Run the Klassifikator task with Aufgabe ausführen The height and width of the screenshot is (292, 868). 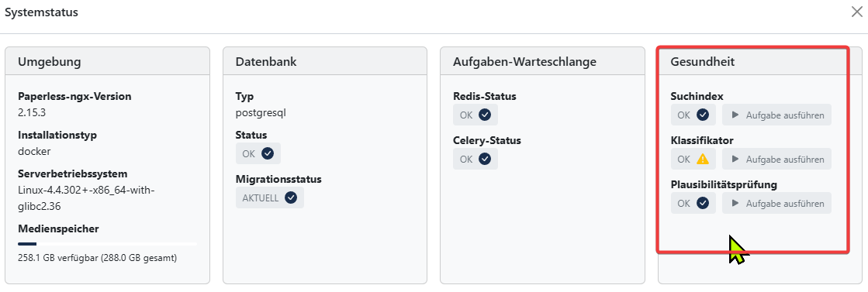point(776,159)
